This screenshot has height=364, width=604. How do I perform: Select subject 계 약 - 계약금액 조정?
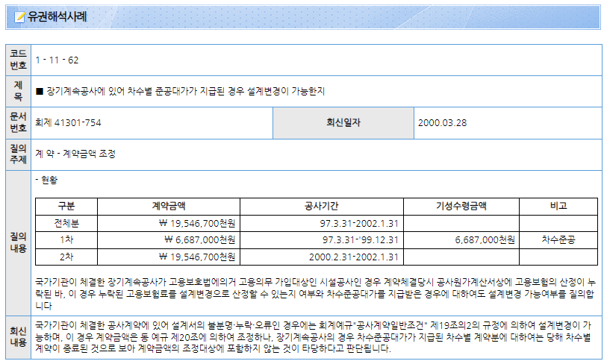(x=75, y=154)
